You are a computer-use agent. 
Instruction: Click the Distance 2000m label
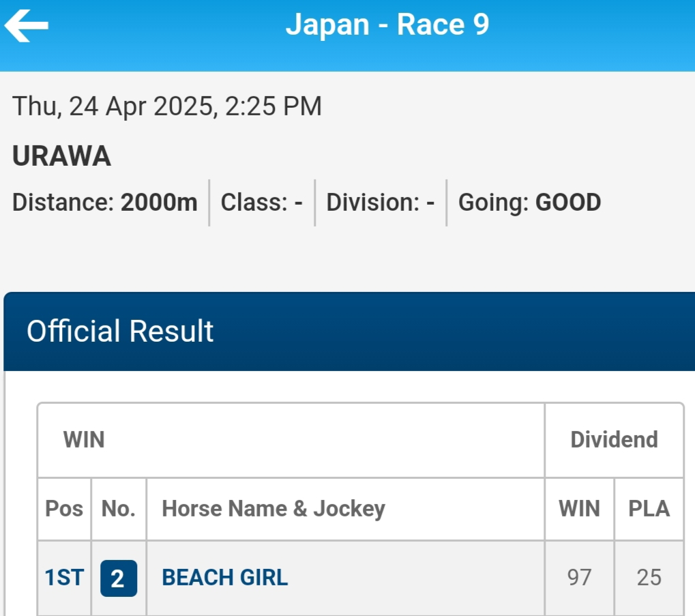105,203
